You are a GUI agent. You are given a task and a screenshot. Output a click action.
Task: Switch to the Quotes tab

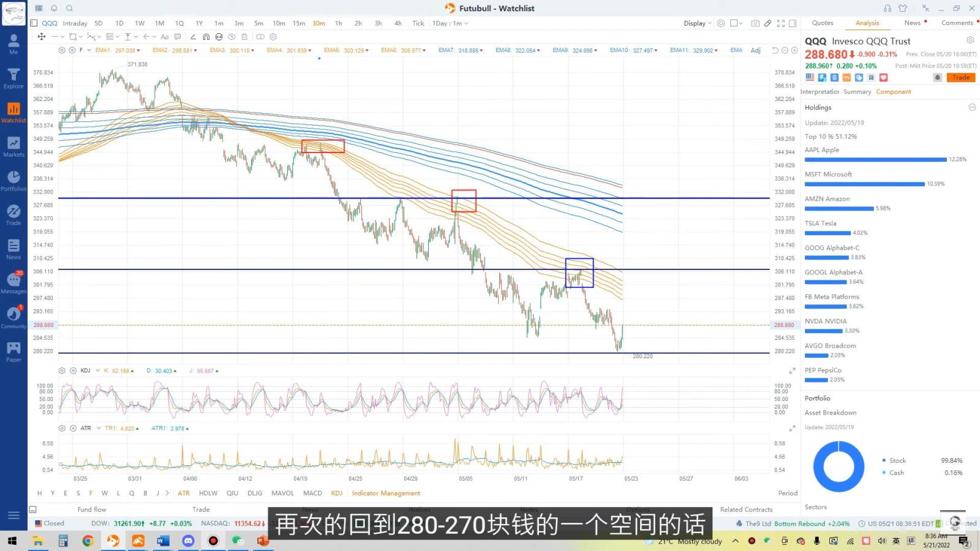(x=823, y=23)
